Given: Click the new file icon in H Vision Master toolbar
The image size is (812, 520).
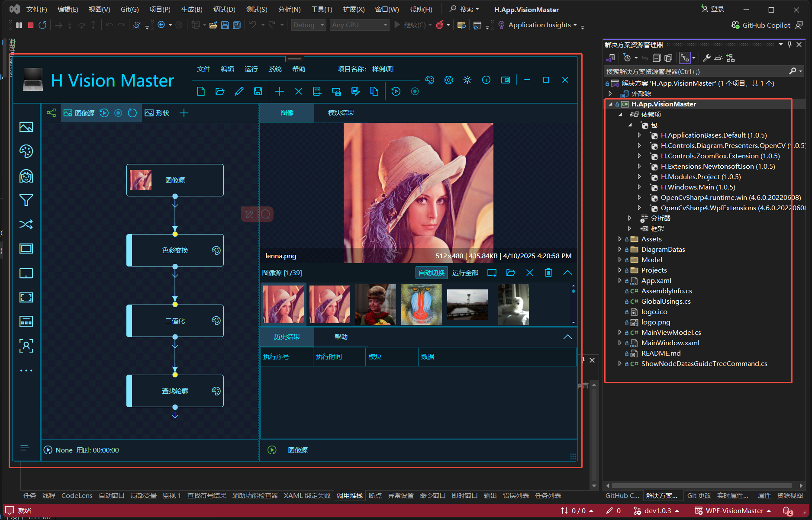Looking at the screenshot, I should click(x=201, y=91).
